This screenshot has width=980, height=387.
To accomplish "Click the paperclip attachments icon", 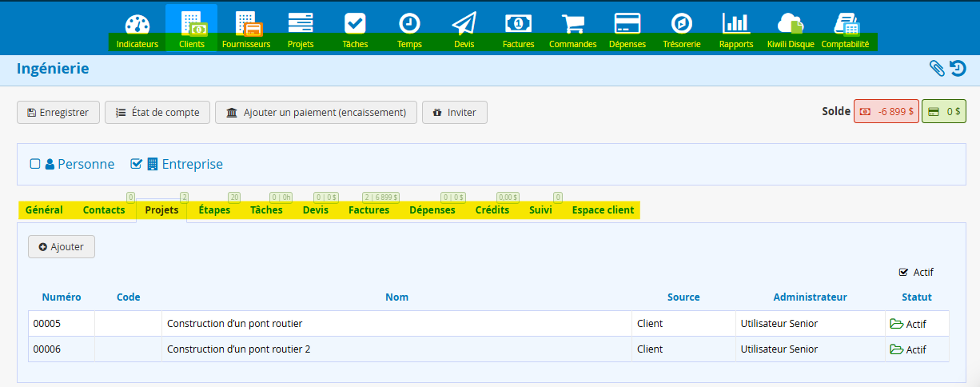I will click(937, 69).
